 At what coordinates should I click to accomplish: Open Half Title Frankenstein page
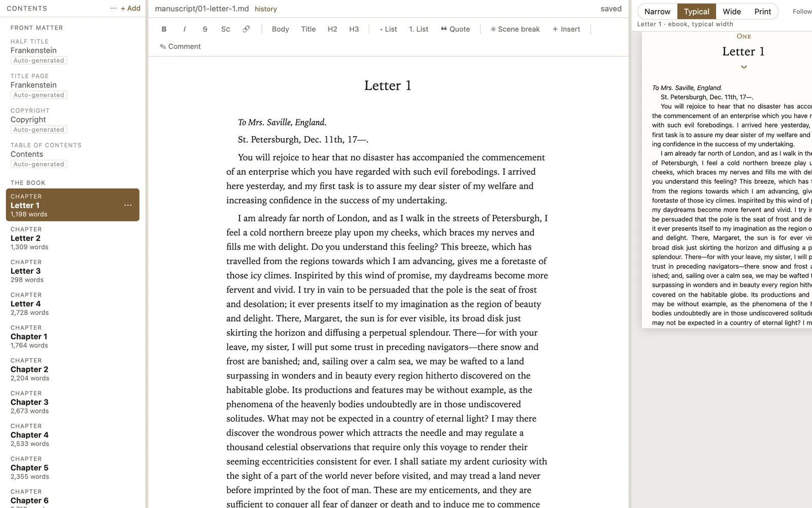coord(73,51)
